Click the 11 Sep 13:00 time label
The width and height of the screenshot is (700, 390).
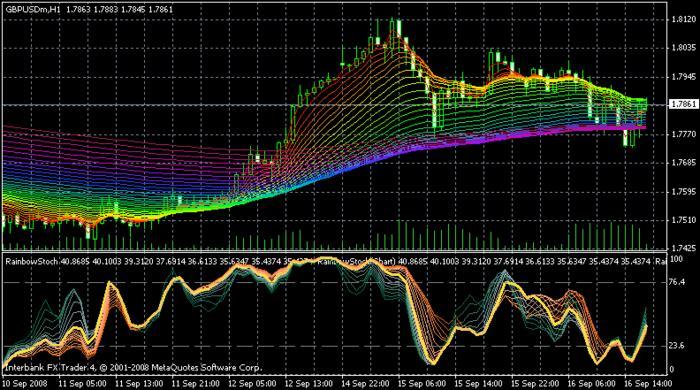click(x=139, y=383)
